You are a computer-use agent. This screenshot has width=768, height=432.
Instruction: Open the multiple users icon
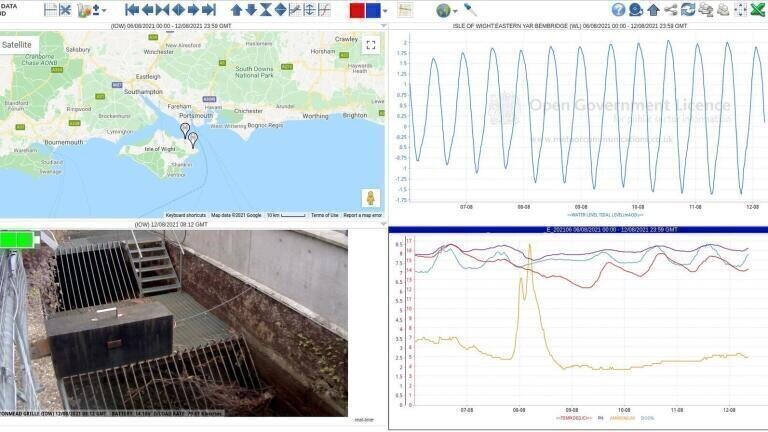pos(706,10)
